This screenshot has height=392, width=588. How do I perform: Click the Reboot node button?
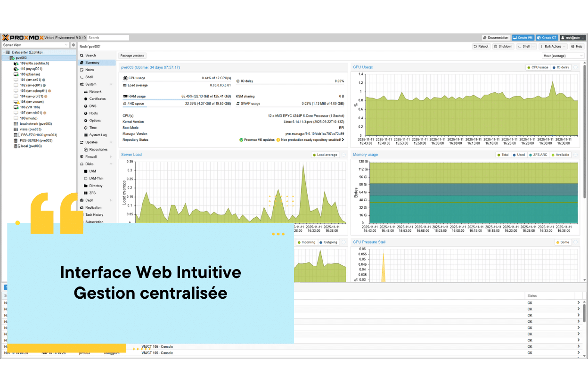point(481,47)
